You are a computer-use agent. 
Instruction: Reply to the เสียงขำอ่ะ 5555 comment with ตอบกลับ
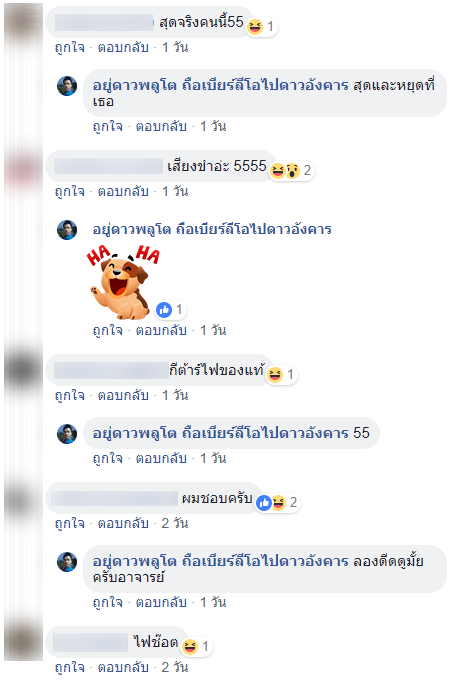(123, 191)
